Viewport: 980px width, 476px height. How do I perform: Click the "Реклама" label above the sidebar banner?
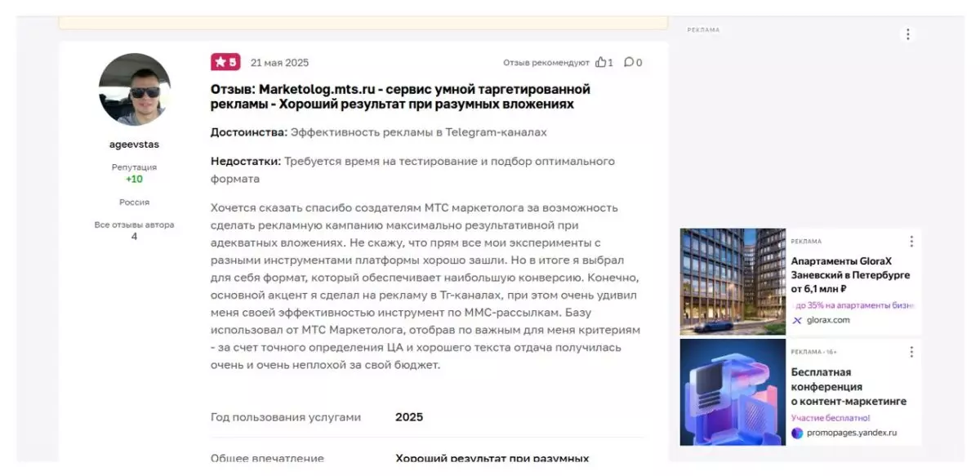coord(704,30)
